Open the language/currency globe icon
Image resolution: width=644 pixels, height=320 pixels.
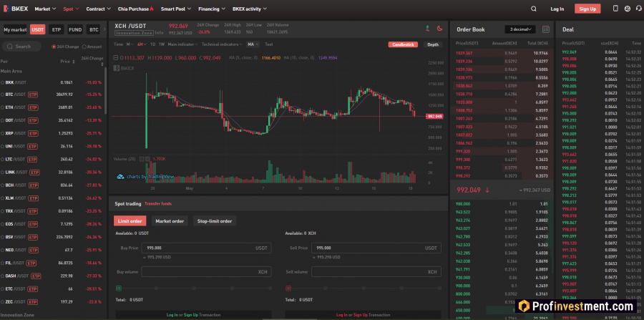[627, 9]
